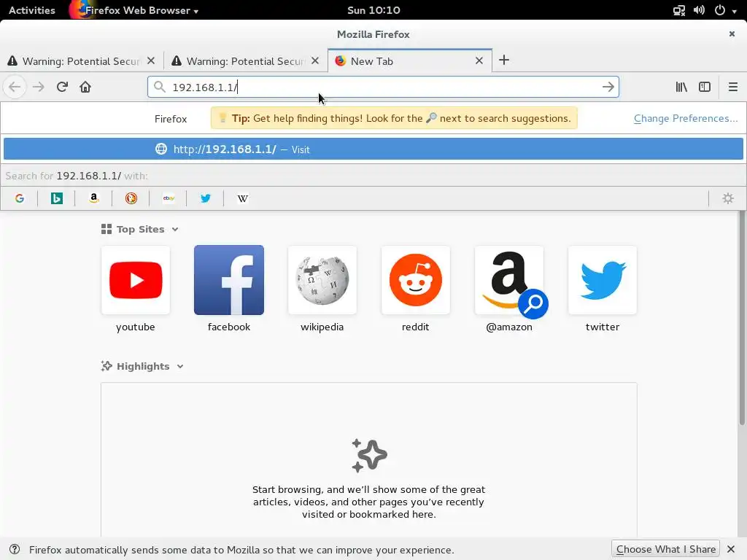
Task: Open GNOME Activities overview
Action: 32,10
